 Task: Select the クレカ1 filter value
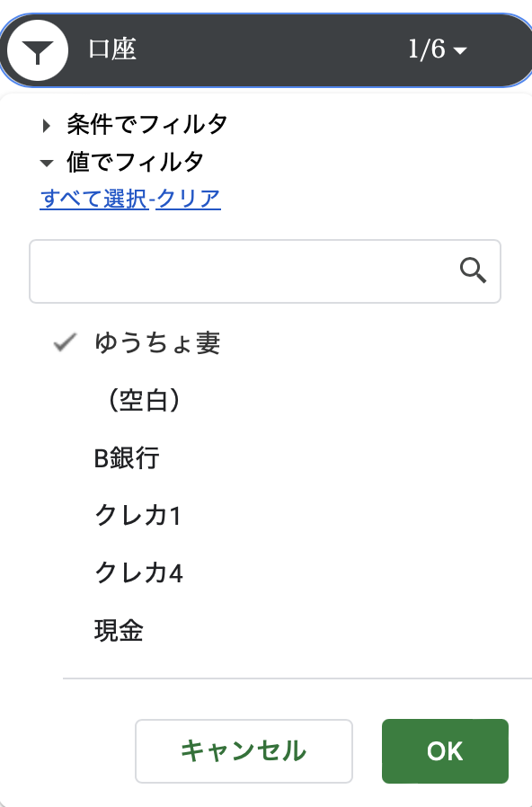pos(137,515)
